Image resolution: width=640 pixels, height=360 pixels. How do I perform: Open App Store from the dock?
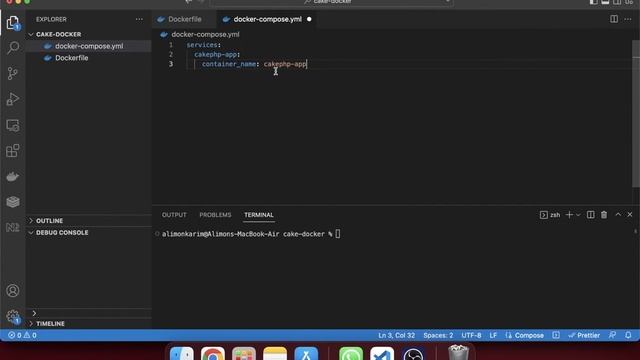[306, 353]
